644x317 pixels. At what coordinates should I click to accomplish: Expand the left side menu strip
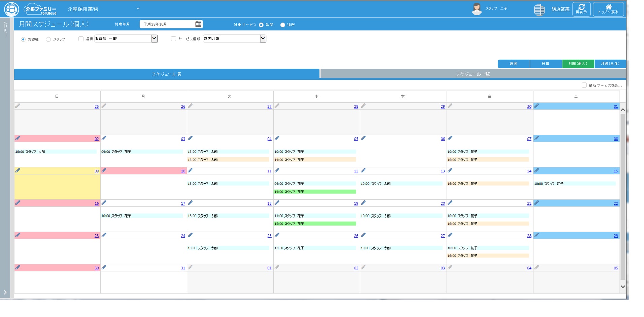[x=5, y=29]
